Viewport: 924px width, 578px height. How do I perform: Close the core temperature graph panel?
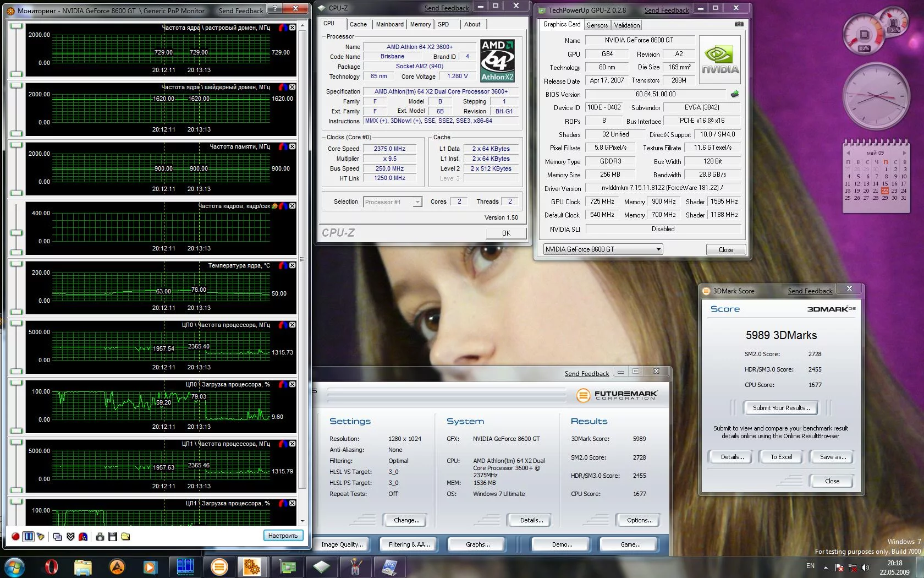292,265
